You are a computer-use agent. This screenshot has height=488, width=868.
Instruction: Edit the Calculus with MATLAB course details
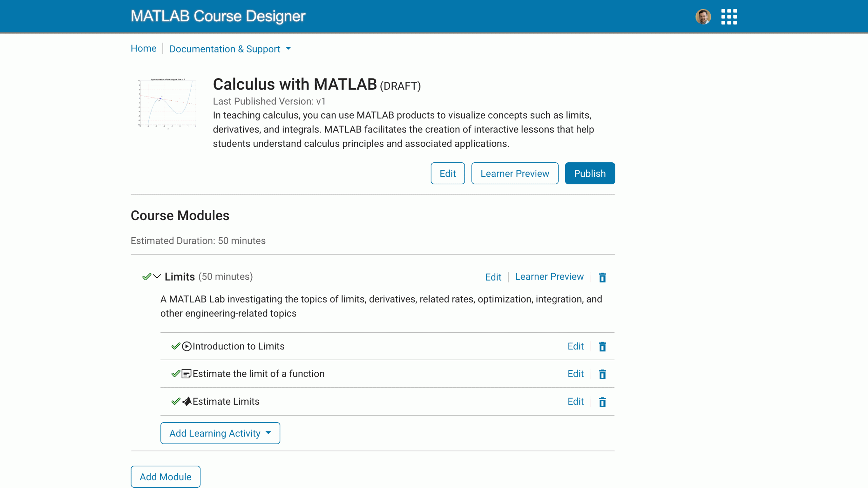click(447, 174)
